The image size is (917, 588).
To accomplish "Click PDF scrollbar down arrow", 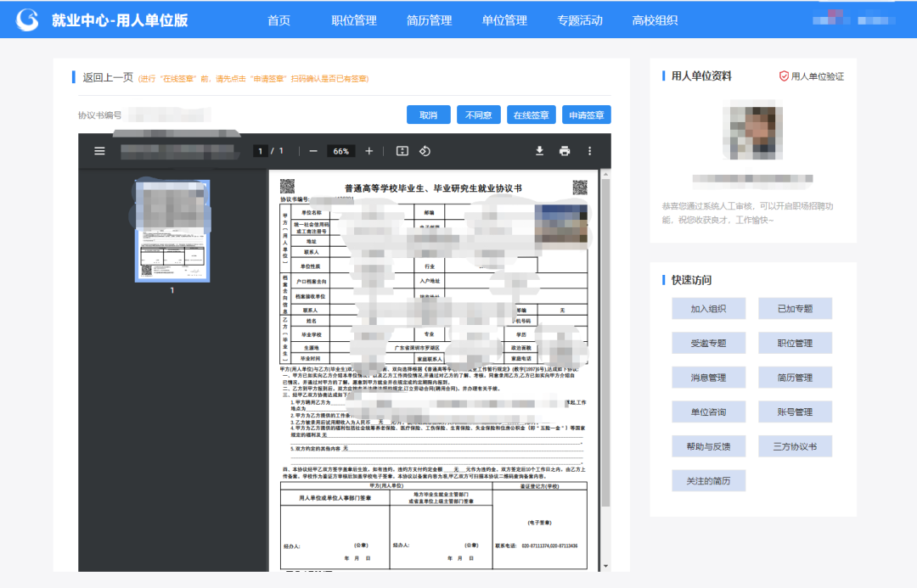I will [x=605, y=567].
